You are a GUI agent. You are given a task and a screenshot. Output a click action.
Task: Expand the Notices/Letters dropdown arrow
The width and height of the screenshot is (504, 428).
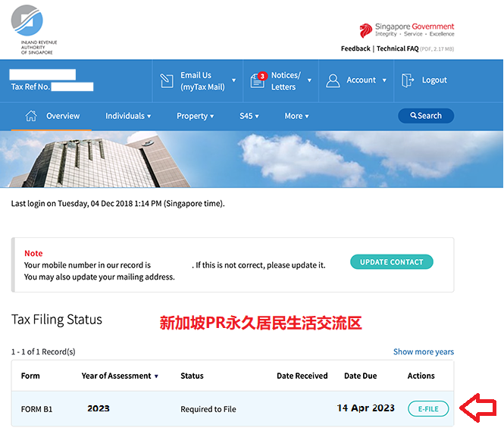click(309, 80)
